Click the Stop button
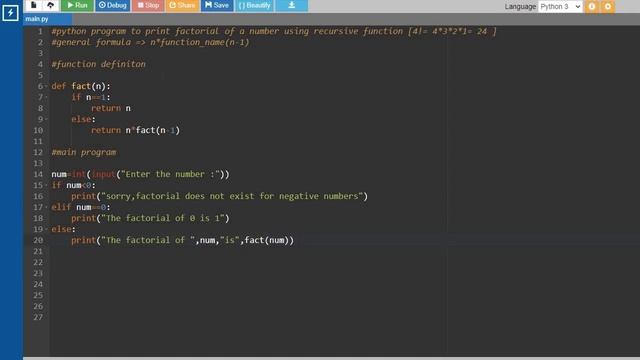640x360 pixels. (x=148, y=5)
